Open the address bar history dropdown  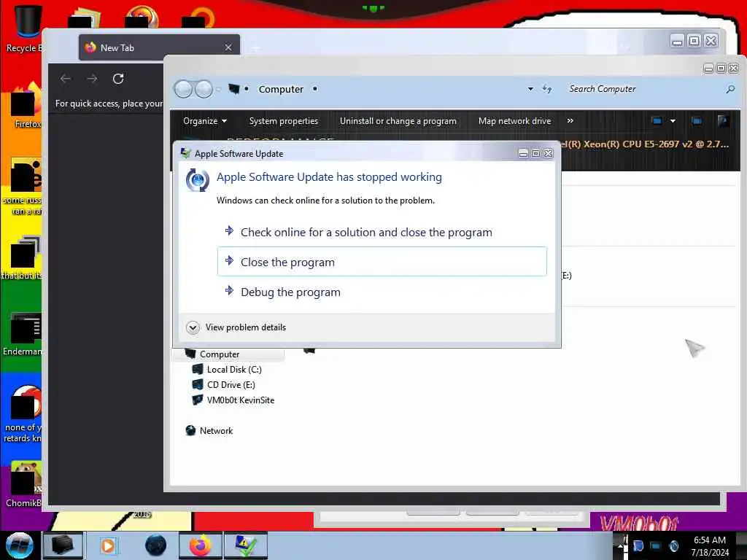click(530, 89)
